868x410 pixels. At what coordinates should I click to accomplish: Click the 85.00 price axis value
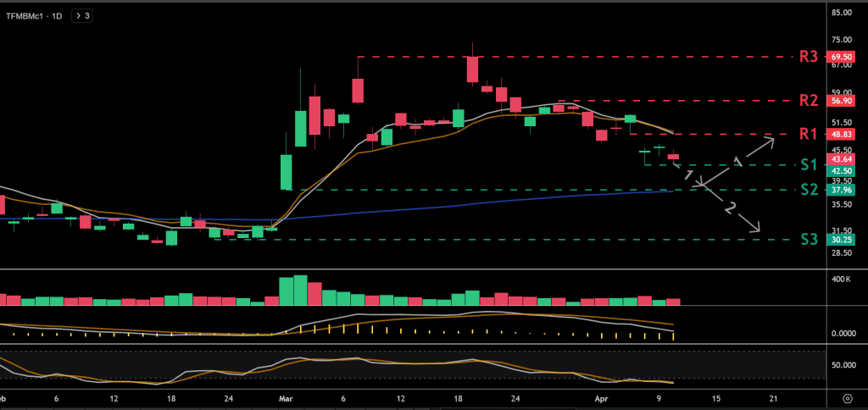(x=842, y=12)
